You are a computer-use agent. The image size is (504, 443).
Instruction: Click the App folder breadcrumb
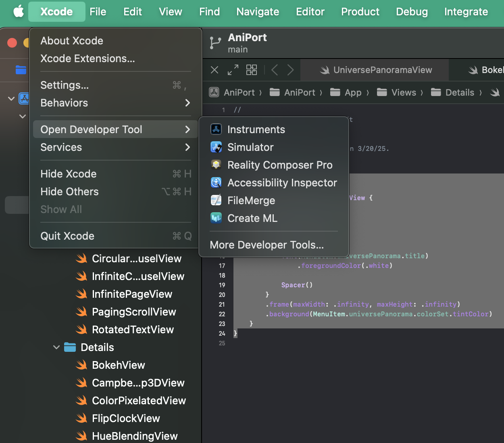[346, 92]
